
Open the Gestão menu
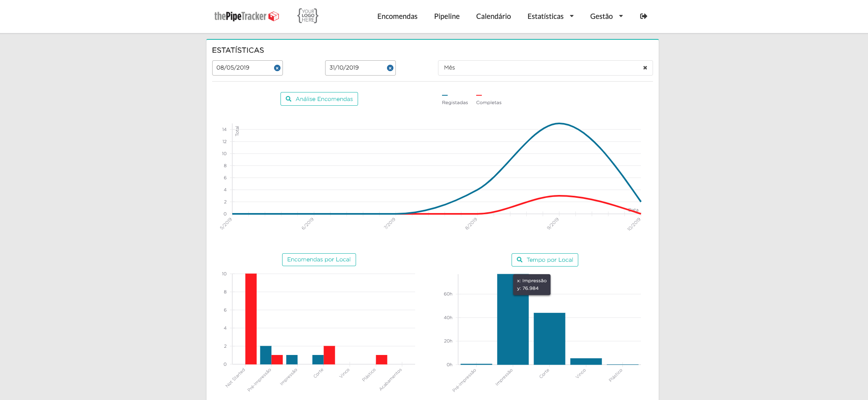[601, 16]
